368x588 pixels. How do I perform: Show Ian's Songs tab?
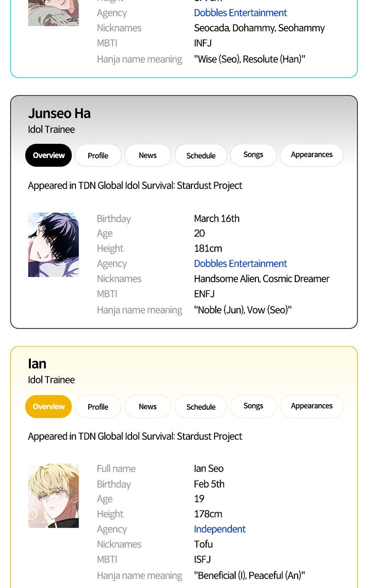(x=253, y=407)
